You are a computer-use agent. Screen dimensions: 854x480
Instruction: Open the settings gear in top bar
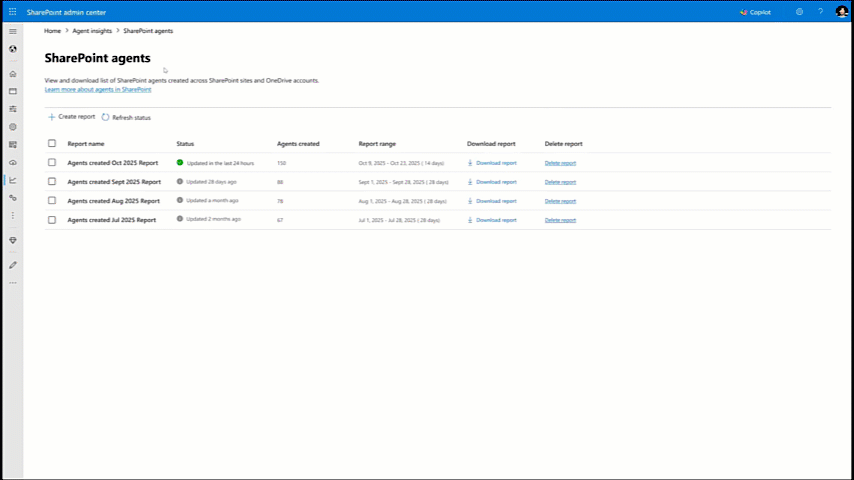[799, 11]
